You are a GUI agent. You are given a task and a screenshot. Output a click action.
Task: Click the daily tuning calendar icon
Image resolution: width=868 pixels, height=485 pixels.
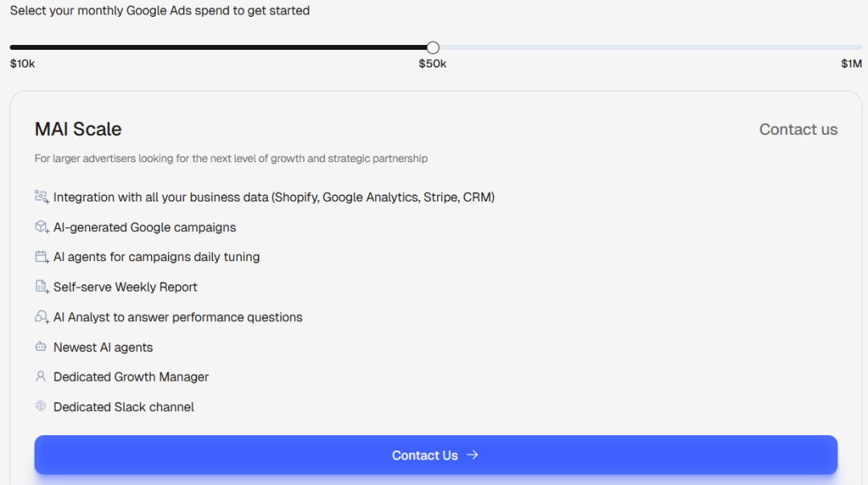[x=42, y=257]
